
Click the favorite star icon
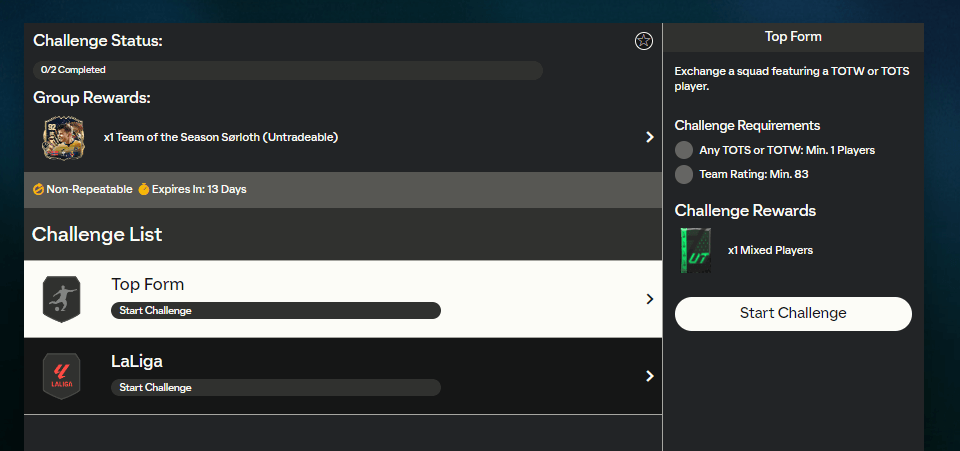pyautogui.click(x=644, y=41)
